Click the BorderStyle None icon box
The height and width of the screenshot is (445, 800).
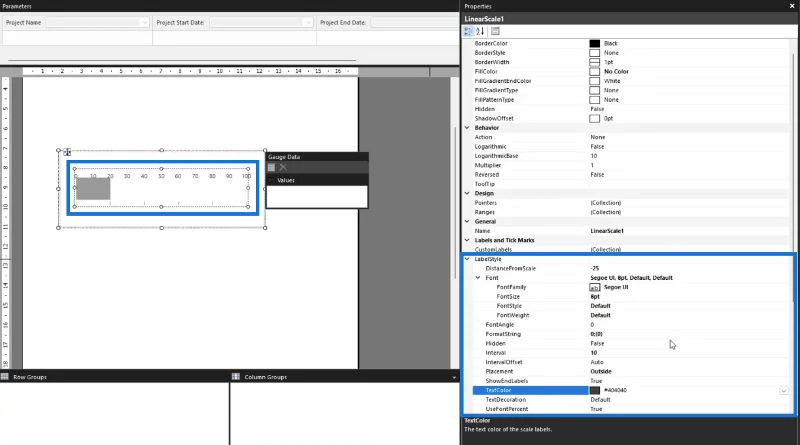coord(594,53)
